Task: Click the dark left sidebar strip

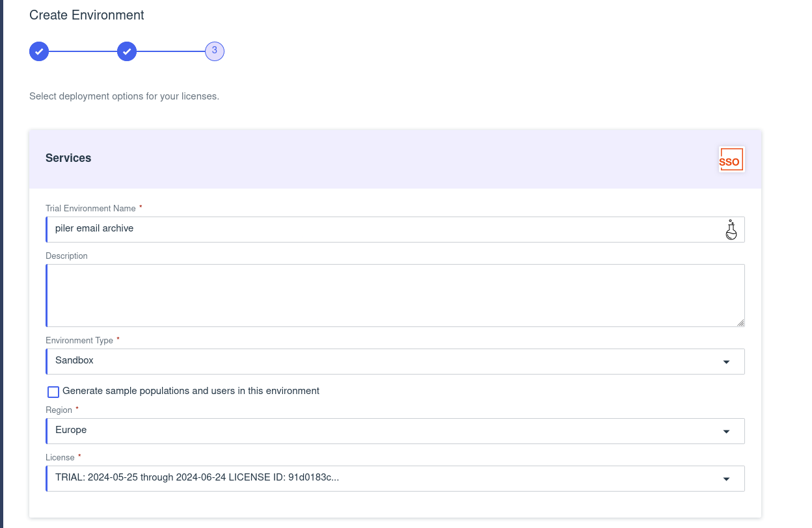Action: click(x=1, y=260)
